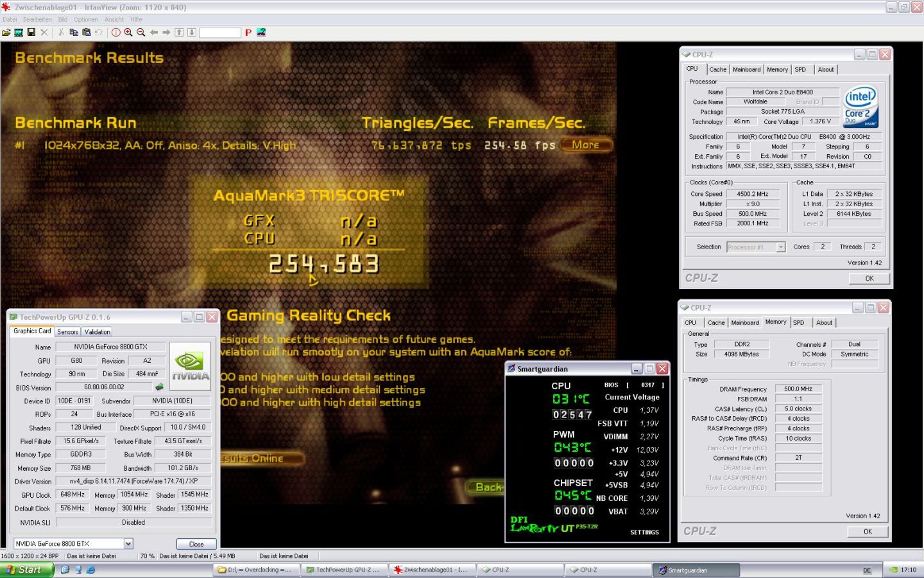Switch to Sensors tab in GPU-Z
Viewport: 924px width, 578px height.
(x=67, y=332)
